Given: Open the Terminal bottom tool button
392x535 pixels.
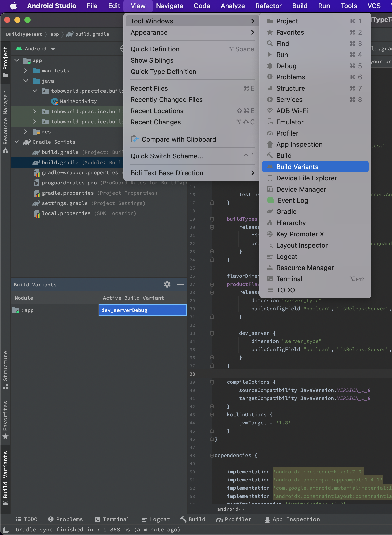Looking at the screenshot, I should [x=112, y=519].
